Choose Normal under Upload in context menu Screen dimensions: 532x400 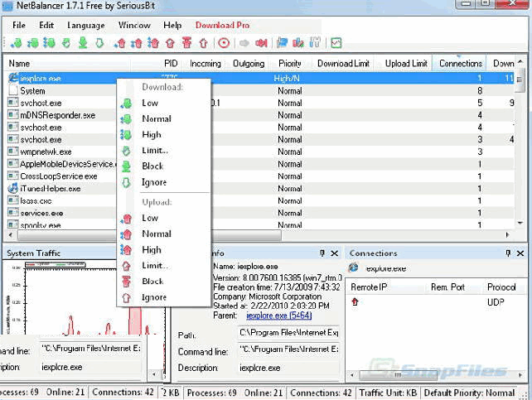pyautogui.click(x=163, y=234)
